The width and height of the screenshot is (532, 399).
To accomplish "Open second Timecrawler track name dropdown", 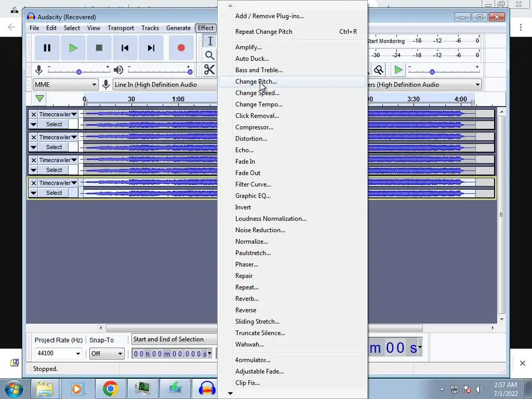I will 58,137.
